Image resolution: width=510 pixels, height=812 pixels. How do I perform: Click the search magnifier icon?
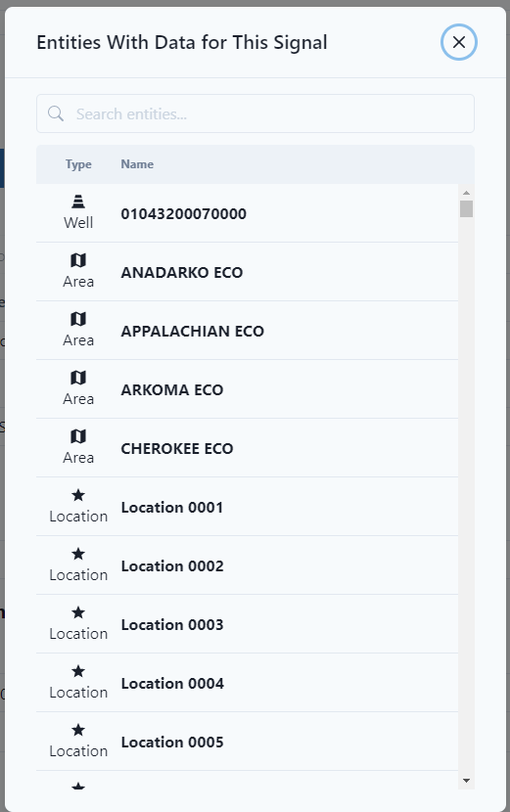click(x=56, y=113)
